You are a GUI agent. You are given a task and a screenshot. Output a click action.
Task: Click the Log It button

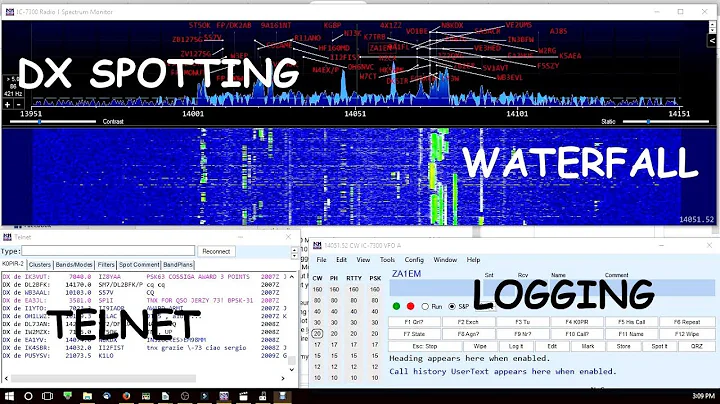516,346
